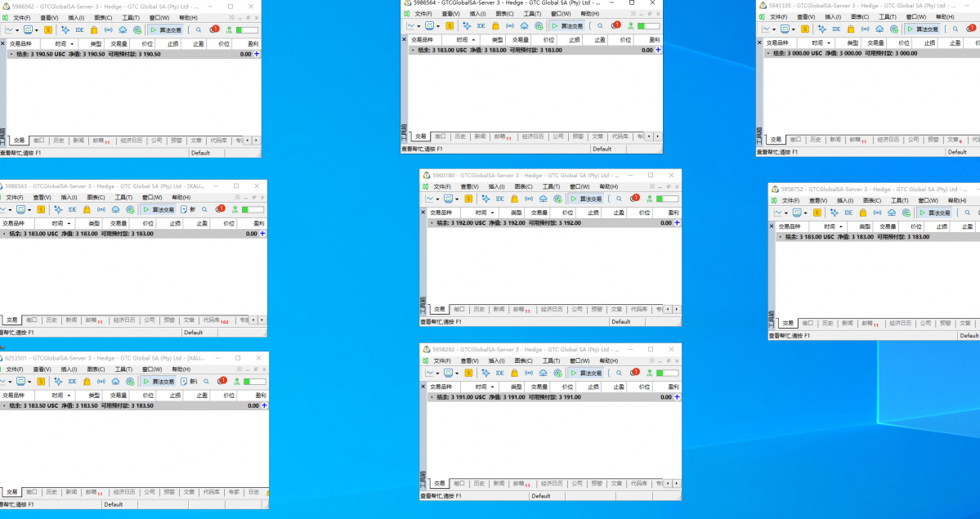The height and width of the screenshot is (519, 980).
Task: Toggle 算法交易 algo trading in window 5958292
Action: point(586,374)
